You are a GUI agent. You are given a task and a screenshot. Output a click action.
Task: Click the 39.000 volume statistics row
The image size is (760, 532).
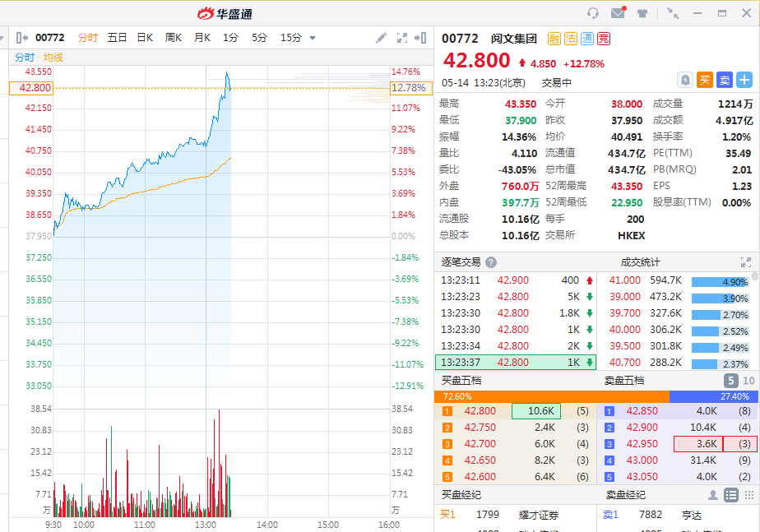coord(679,297)
